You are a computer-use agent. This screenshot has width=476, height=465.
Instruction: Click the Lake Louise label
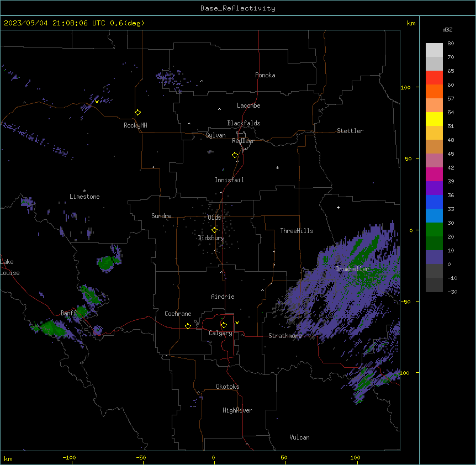tap(10, 267)
